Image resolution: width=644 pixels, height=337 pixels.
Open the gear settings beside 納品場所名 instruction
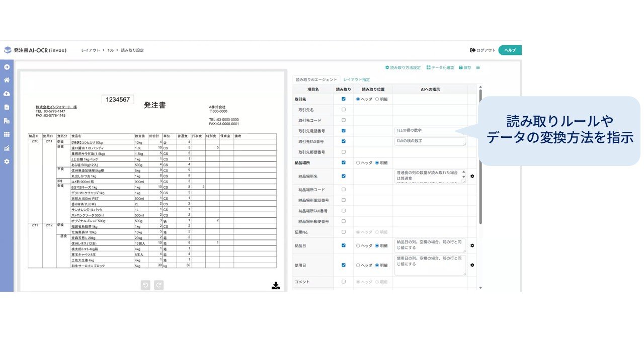(472, 176)
